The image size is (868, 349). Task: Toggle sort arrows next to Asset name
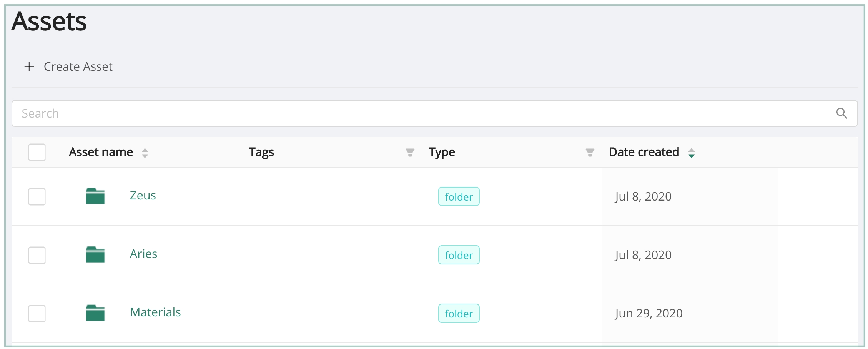pos(145,153)
